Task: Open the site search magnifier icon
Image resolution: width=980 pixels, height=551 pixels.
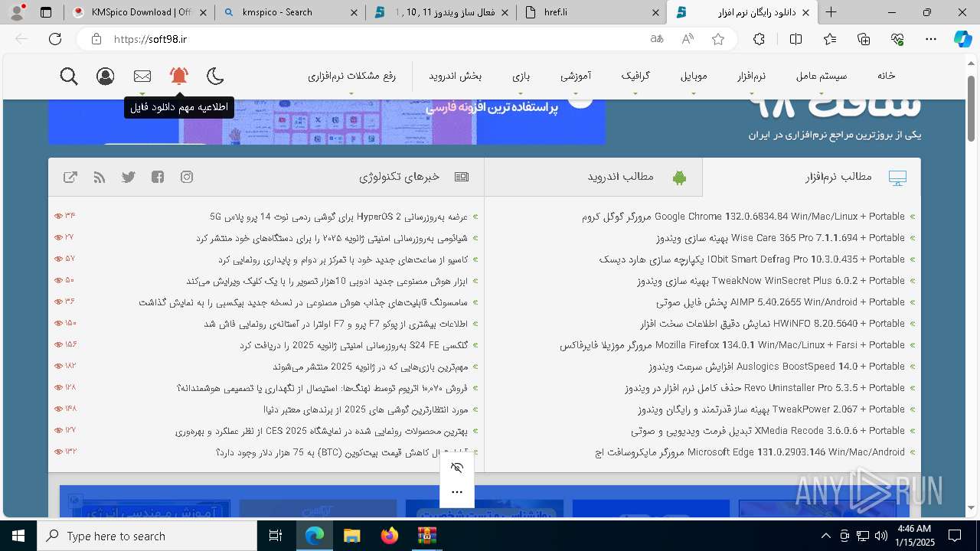Action: [69, 76]
